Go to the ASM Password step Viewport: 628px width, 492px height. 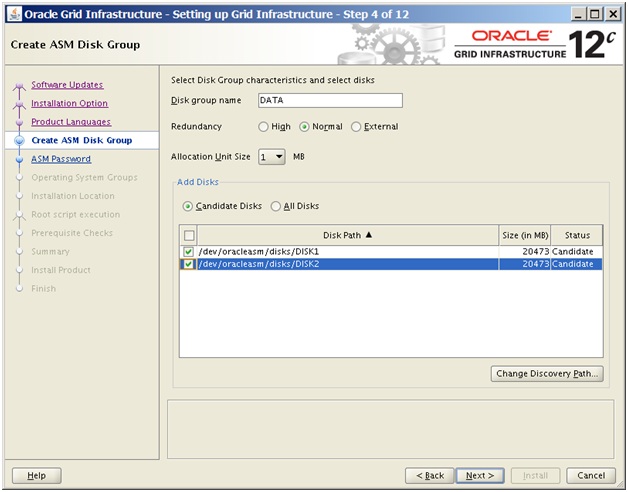tap(61, 159)
